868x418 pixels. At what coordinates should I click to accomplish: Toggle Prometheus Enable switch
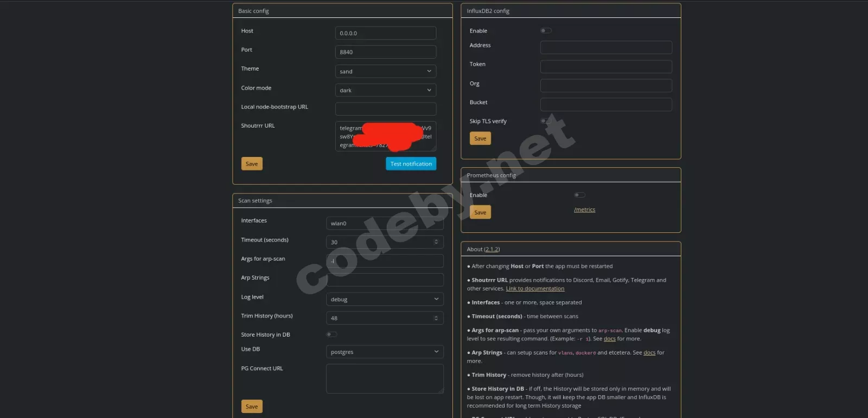coord(579,195)
